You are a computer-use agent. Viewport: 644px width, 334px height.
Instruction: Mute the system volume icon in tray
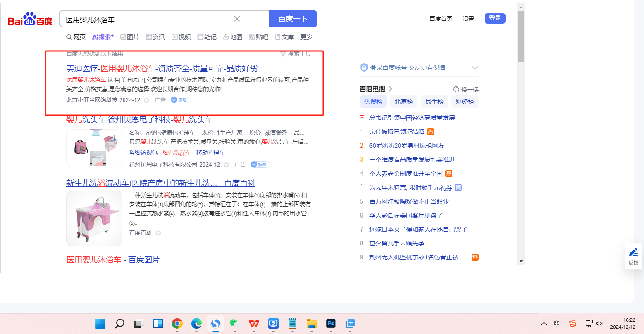tap(599, 324)
